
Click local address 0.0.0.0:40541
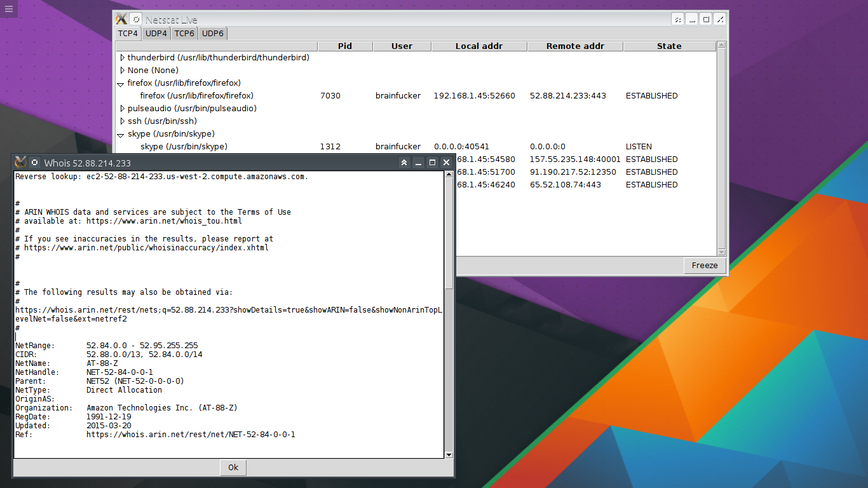click(462, 147)
